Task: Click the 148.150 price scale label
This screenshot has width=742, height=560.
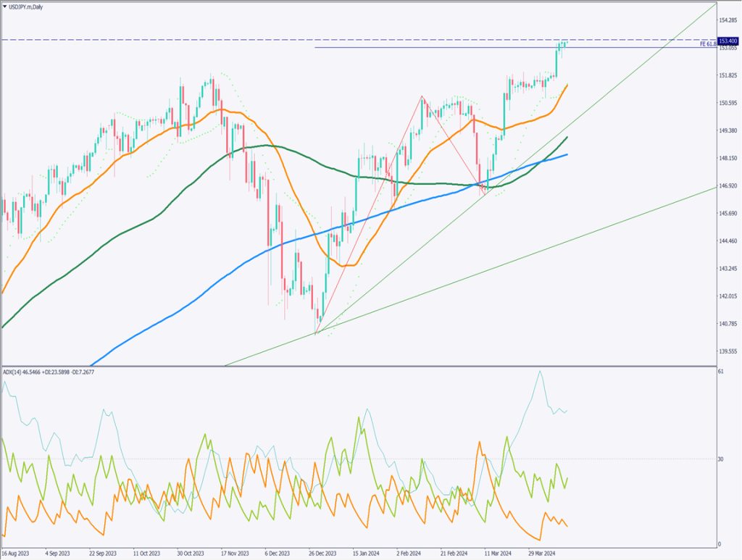Action: pos(728,158)
